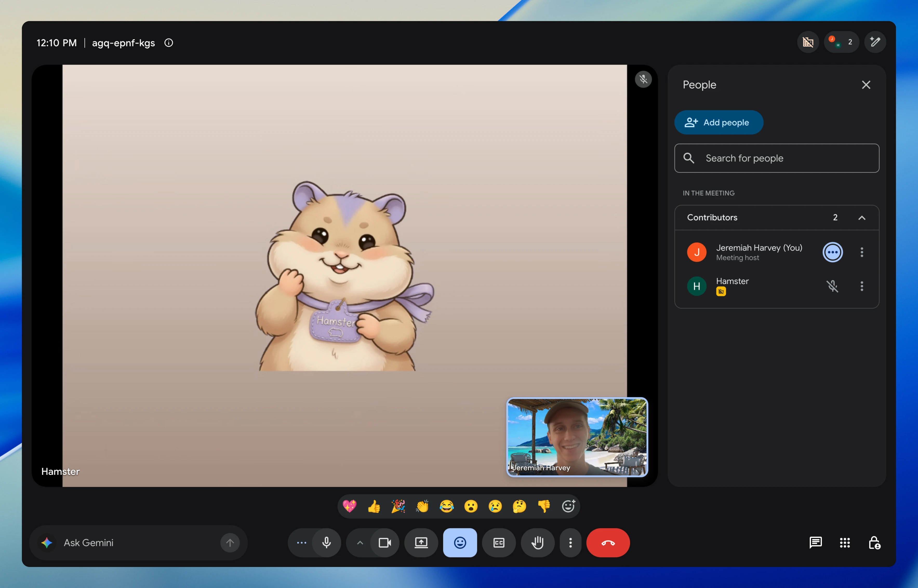Open the more emojis picker

tap(568, 506)
